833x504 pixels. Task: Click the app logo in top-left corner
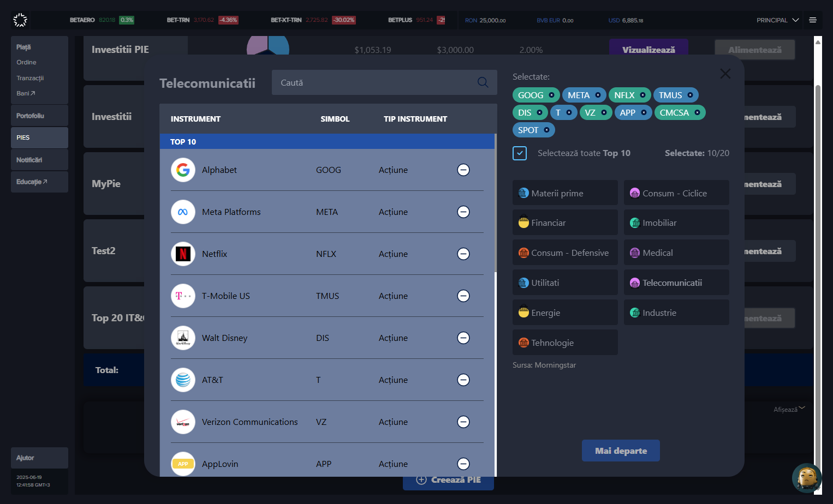tap(20, 20)
